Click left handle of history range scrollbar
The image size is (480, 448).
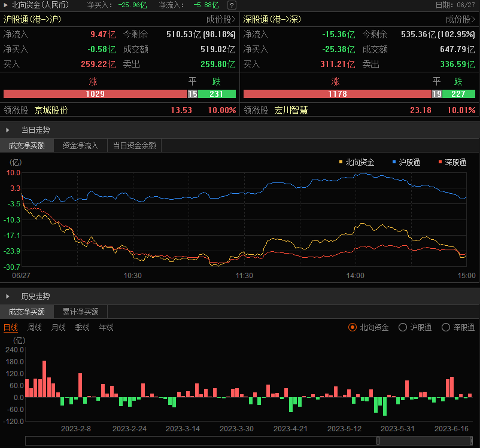pos(378,441)
